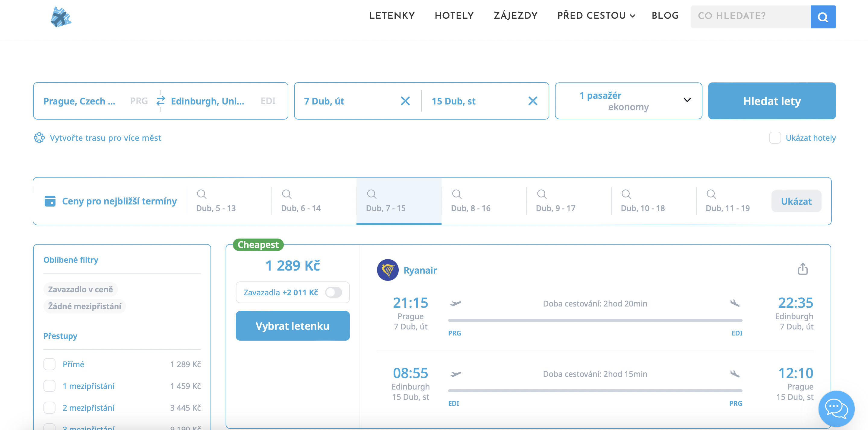The height and width of the screenshot is (430, 868).
Task: Clear the 7 Dub departure date
Action: pos(405,101)
